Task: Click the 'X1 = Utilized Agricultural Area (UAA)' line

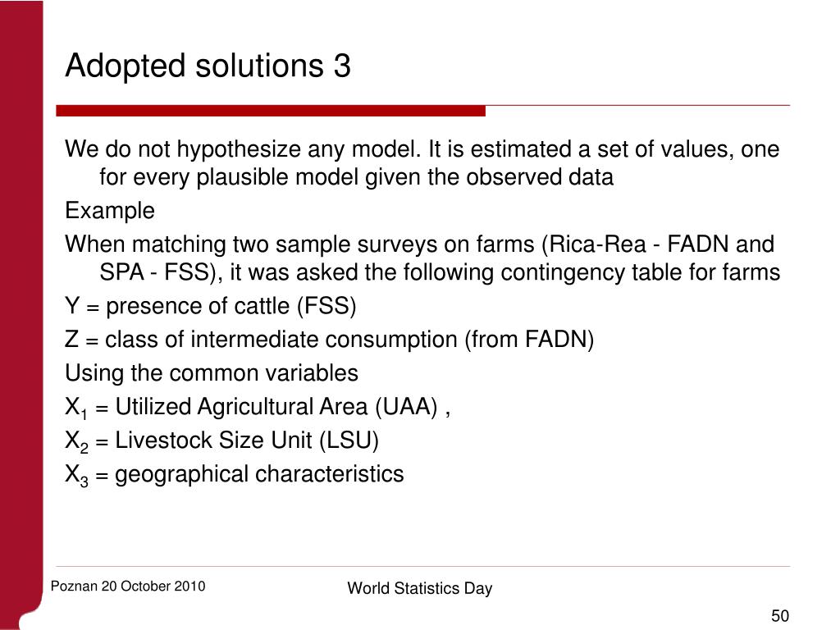Action: pos(258,407)
